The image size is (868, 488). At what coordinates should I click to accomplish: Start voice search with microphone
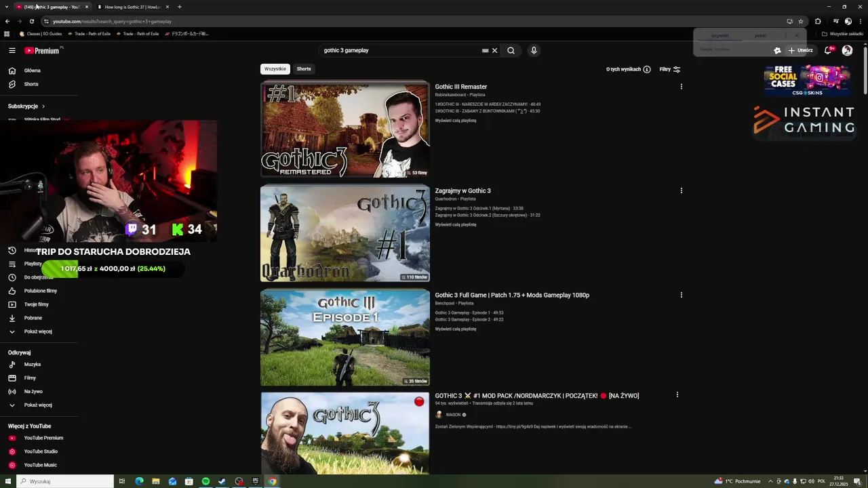coord(534,50)
